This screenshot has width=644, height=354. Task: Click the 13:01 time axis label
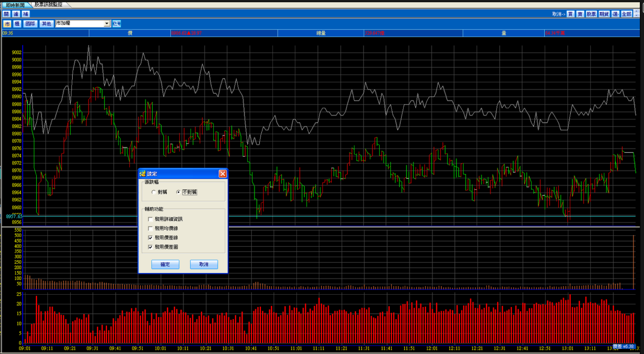pos(567,348)
